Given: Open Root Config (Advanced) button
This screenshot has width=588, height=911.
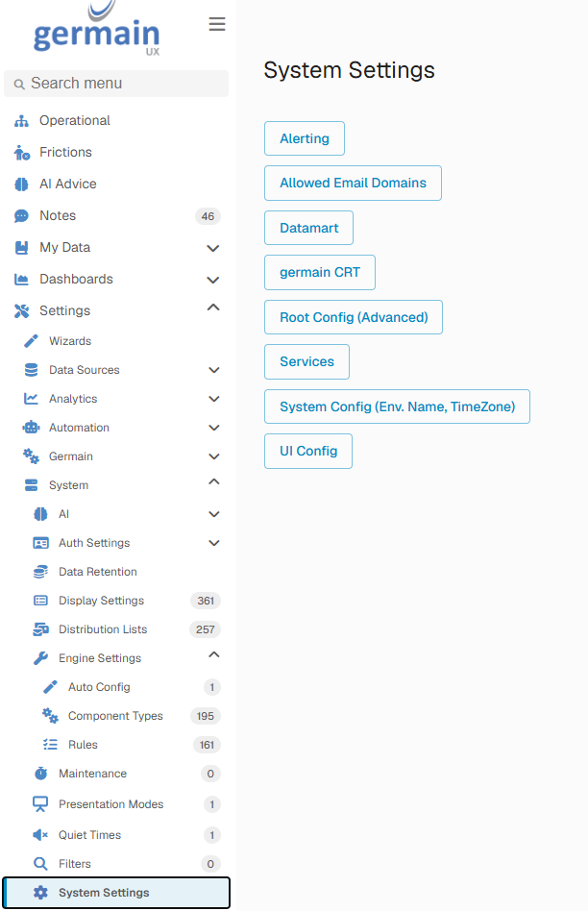Looking at the screenshot, I should 354,317.
